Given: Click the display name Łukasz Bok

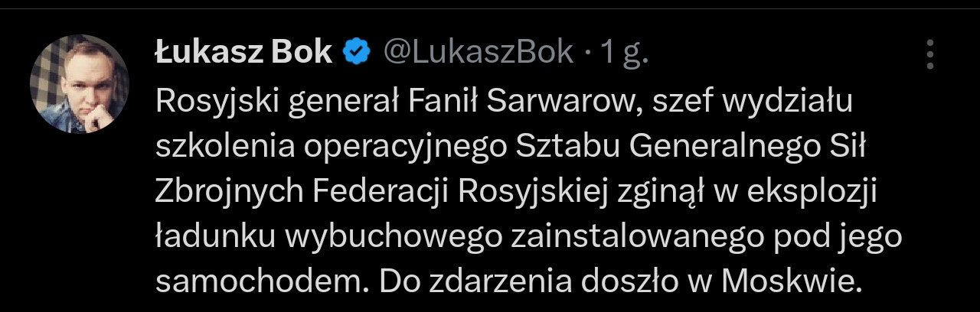Looking at the screenshot, I should [x=243, y=52].
